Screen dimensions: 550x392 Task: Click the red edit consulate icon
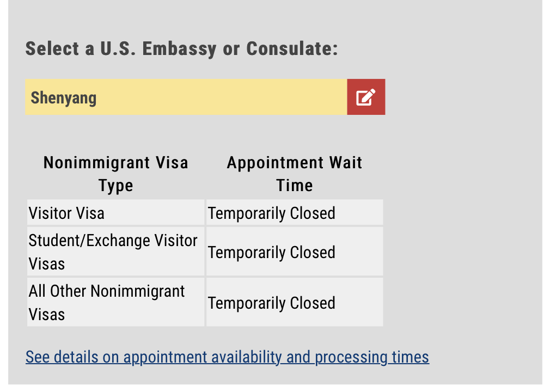(x=366, y=97)
